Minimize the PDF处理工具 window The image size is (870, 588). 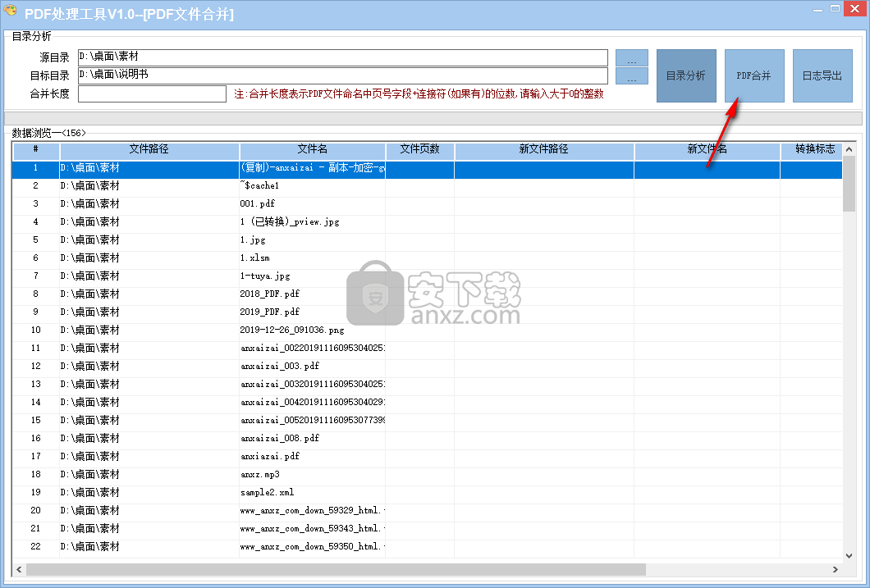pos(817,9)
